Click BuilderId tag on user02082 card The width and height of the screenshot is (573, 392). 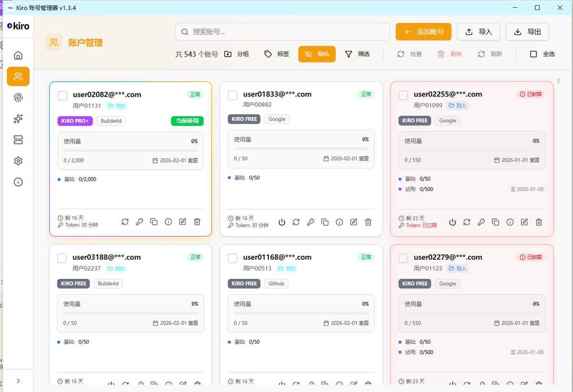(x=111, y=121)
